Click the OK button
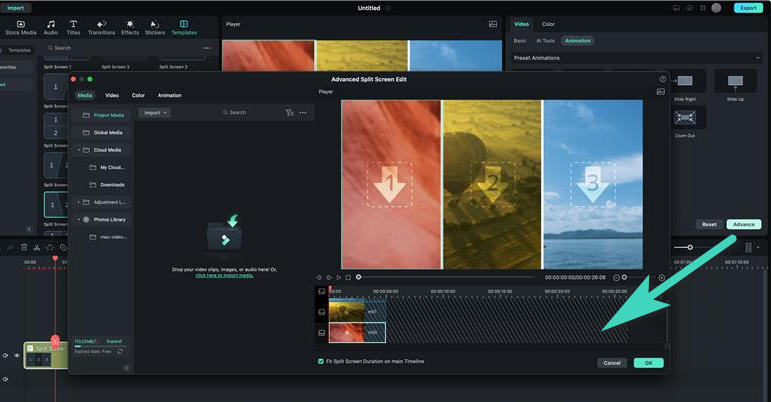The height and width of the screenshot is (402, 771). click(649, 363)
